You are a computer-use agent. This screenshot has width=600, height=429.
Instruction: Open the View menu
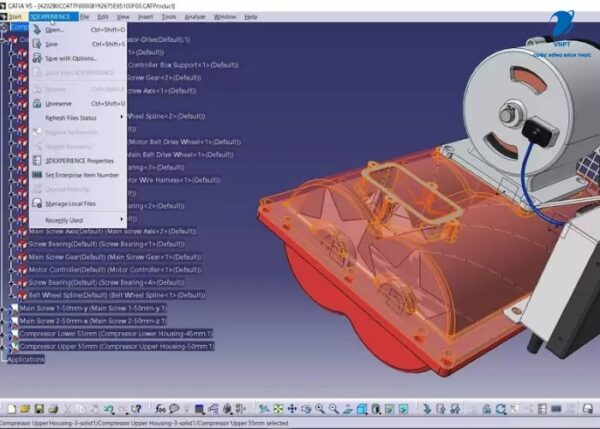coord(123,16)
